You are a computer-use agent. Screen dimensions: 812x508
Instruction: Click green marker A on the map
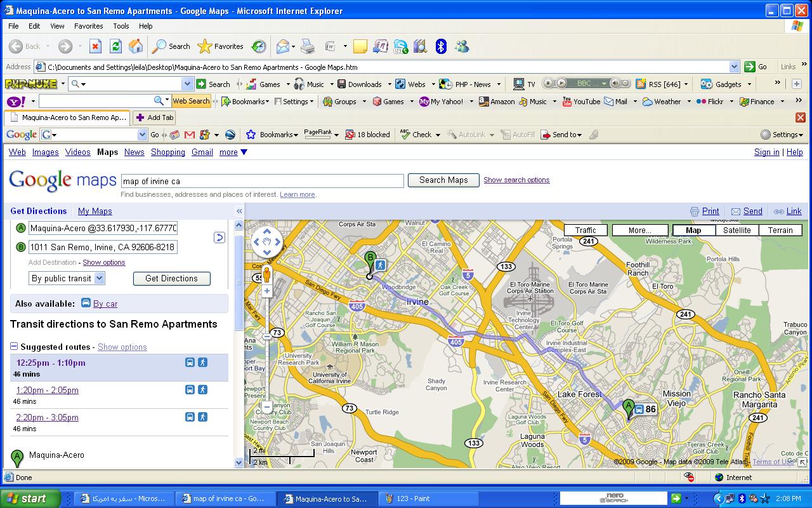[629, 409]
